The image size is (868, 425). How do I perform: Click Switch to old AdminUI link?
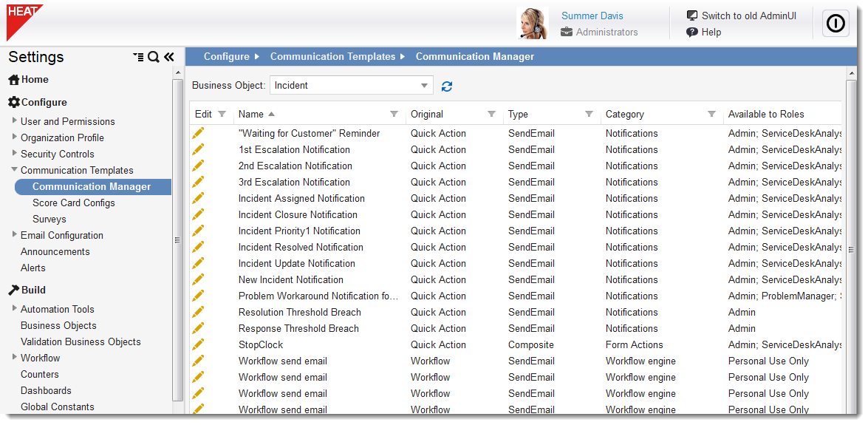749,16
